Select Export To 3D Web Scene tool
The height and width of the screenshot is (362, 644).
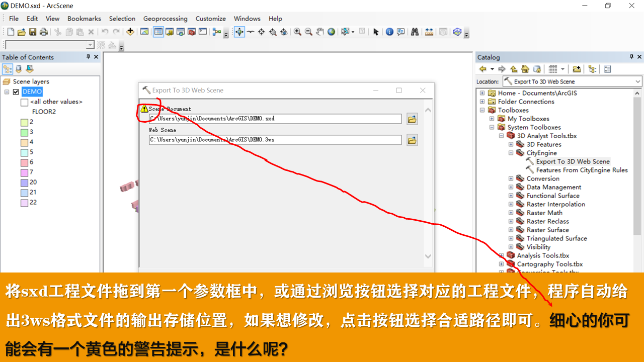573,161
